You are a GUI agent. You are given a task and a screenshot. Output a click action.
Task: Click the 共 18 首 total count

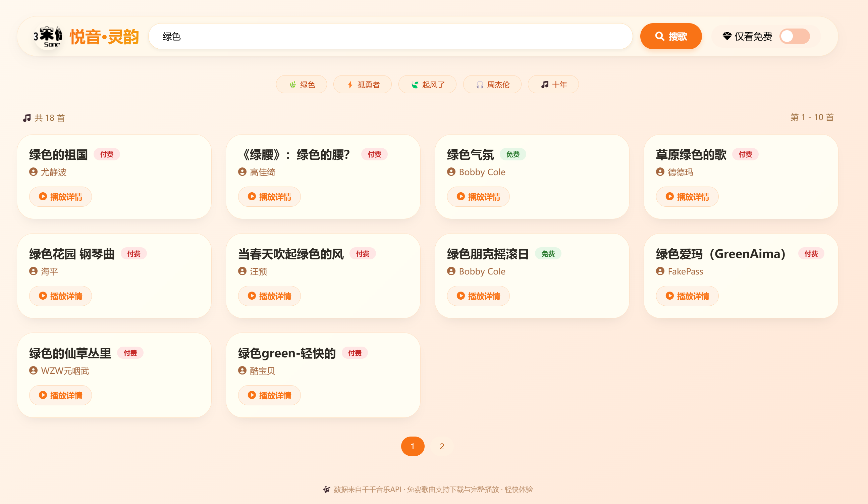coord(50,118)
